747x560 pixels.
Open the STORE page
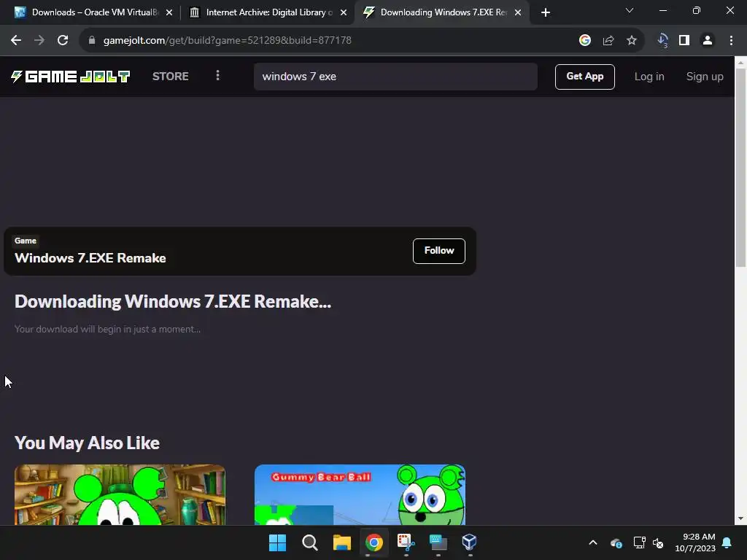click(171, 76)
